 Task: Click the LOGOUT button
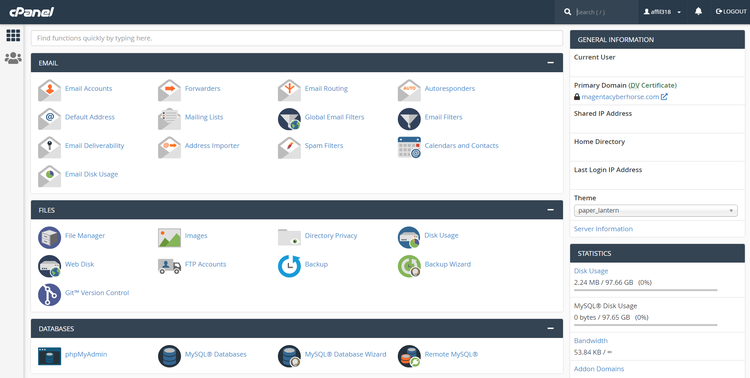(731, 11)
